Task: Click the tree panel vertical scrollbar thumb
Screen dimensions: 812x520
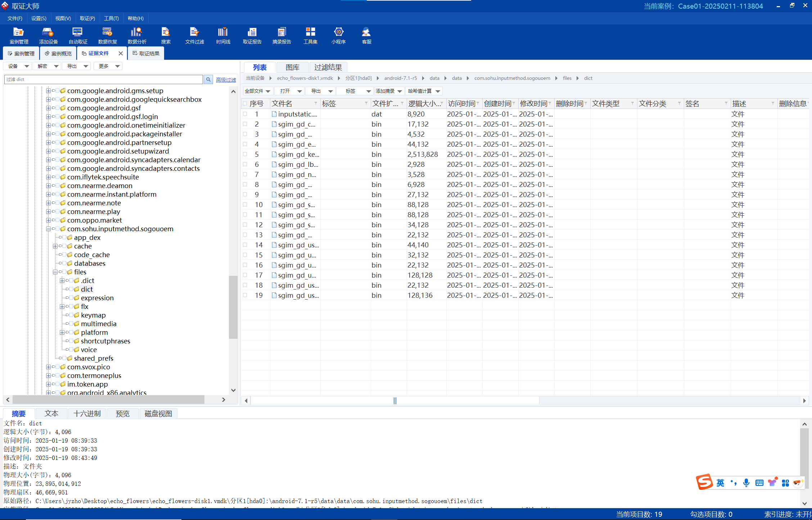Action: pos(233,307)
